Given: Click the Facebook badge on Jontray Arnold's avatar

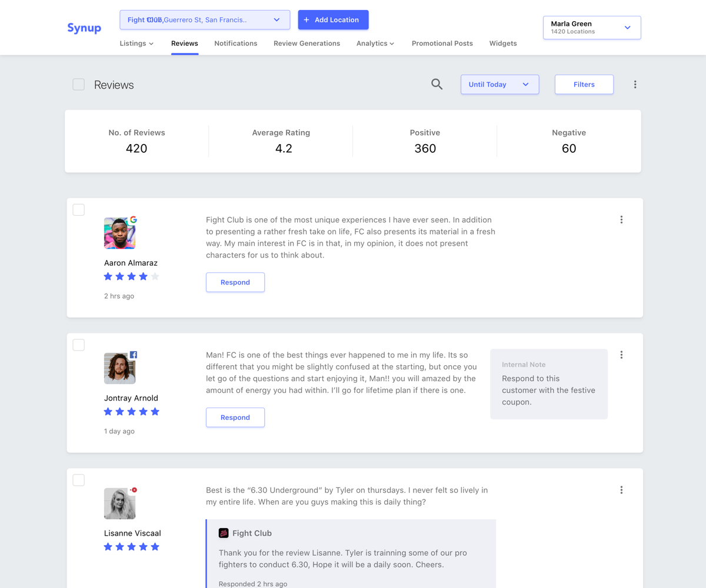Looking at the screenshot, I should pyautogui.click(x=134, y=355).
